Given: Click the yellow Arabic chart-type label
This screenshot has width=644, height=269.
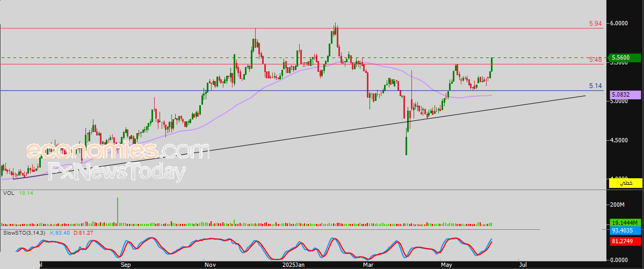Looking at the screenshot, I should pos(625,183).
